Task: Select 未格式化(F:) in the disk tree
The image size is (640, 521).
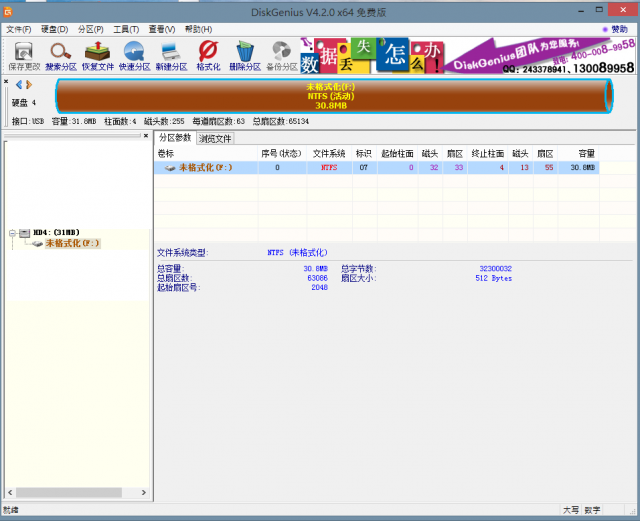Action: click(x=72, y=243)
